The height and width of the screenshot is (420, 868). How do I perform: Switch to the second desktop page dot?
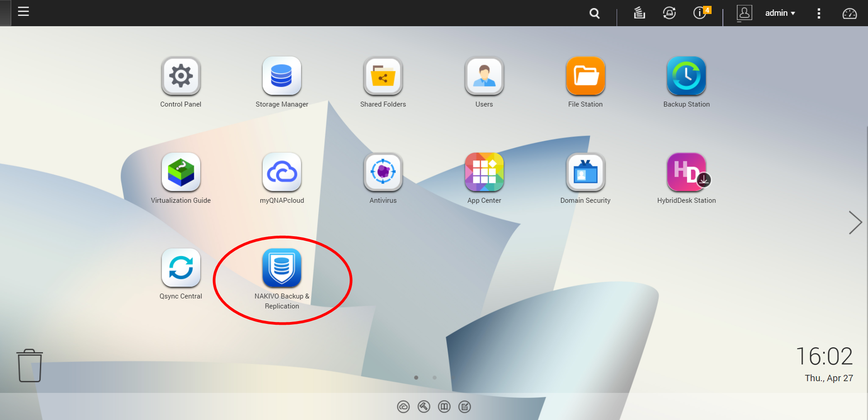(x=434, y=378)
